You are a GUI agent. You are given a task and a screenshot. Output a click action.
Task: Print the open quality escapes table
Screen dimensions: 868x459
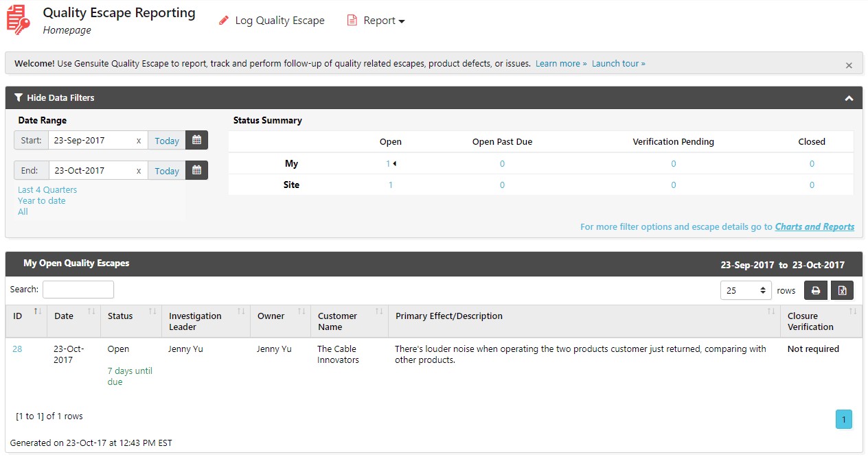(815, 290)
